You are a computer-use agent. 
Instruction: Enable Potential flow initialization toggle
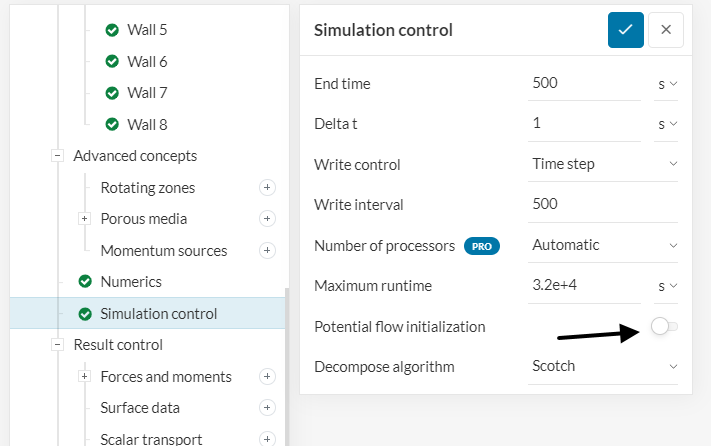[664, 326]
